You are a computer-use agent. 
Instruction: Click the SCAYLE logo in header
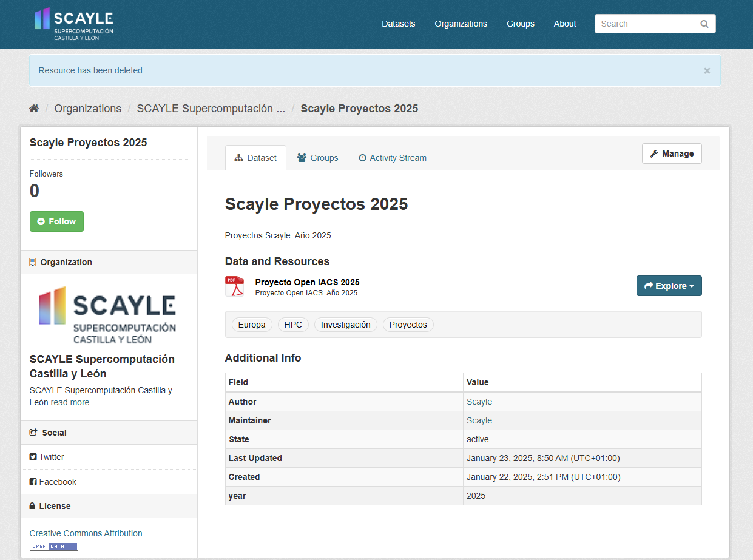point(73,24)
